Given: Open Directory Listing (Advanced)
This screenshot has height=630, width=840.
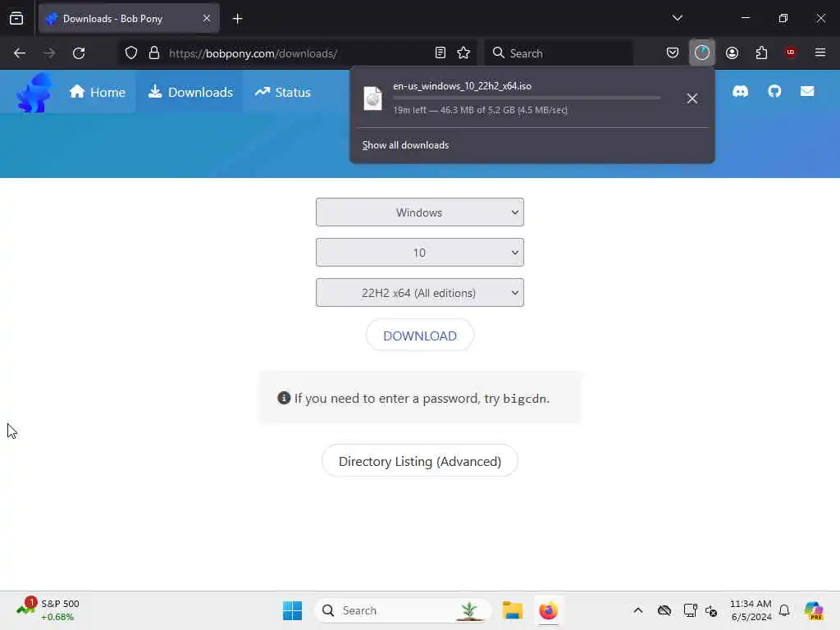Looking at the screenshot, I should coord(420,461).
